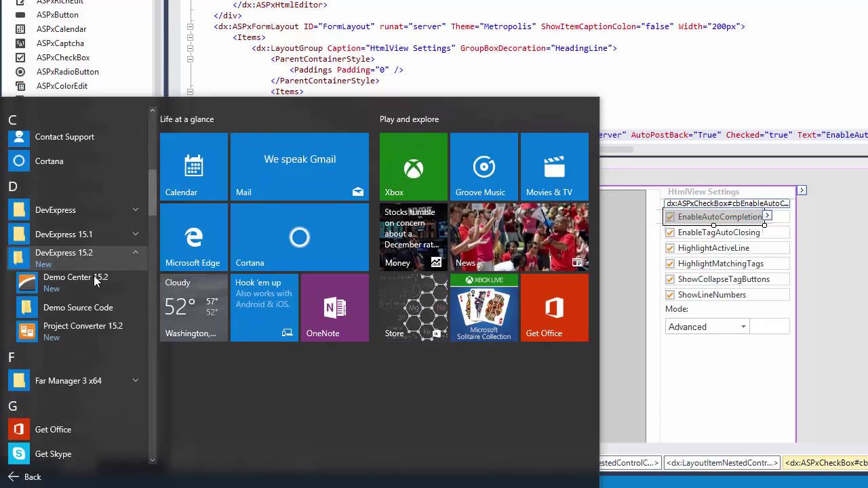Open the Cortana tile

click(300, 237)
